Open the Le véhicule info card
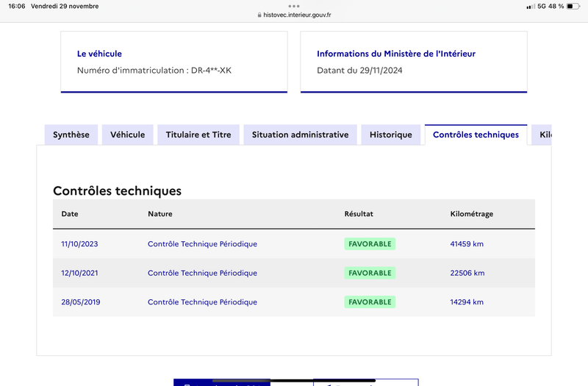 pyautogui.click(x=174, y=62)
